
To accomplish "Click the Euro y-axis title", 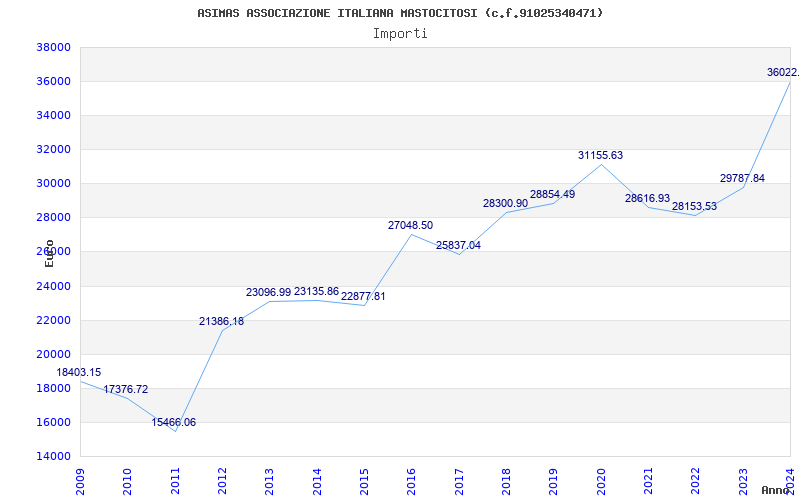I will (49, 253).
